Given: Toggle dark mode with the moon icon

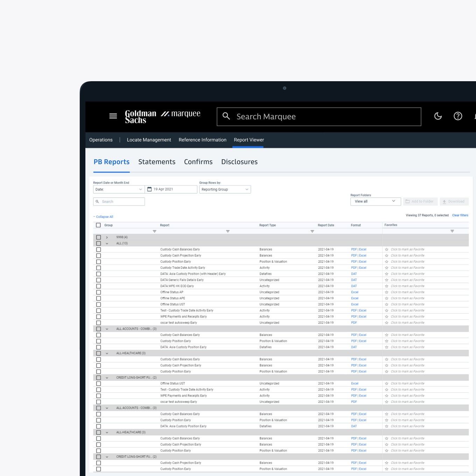Looking at the screenshot, I should point(438,116).
